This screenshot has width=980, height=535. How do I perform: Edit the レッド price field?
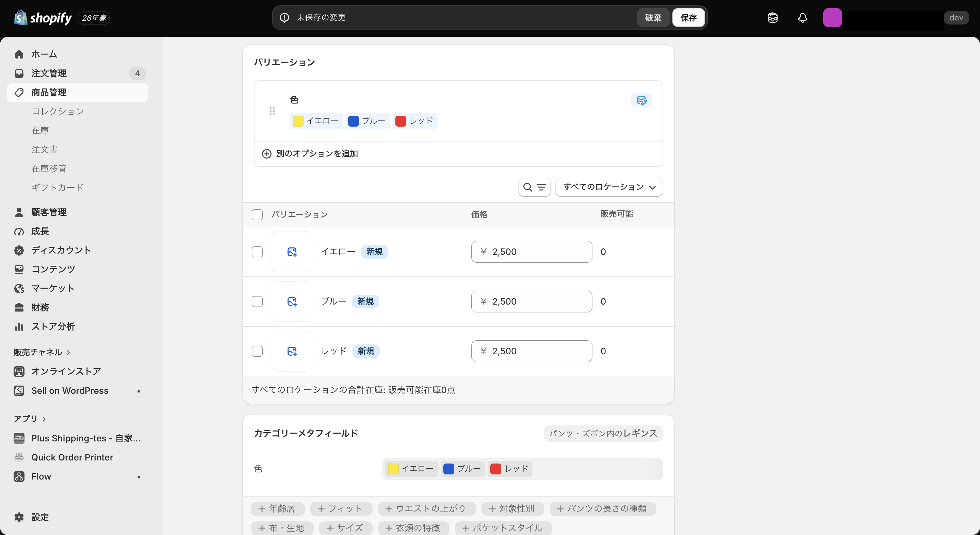click(x=532, y=351)
